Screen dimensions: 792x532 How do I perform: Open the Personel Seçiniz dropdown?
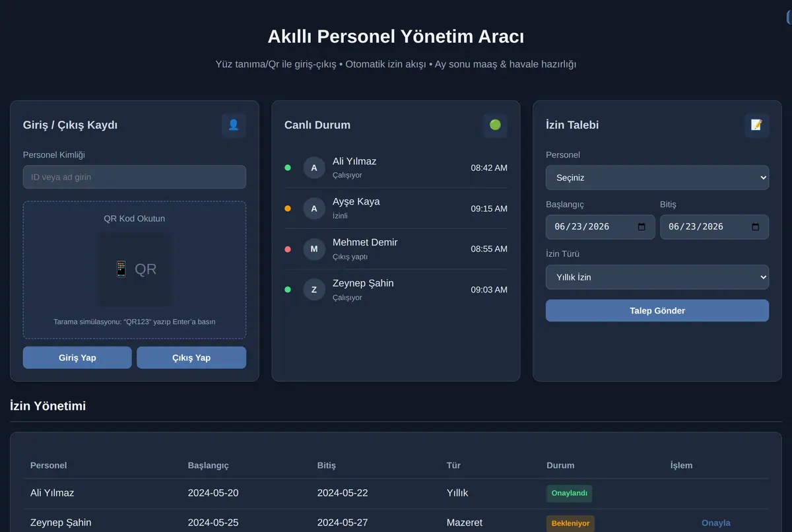pos(657,178)
